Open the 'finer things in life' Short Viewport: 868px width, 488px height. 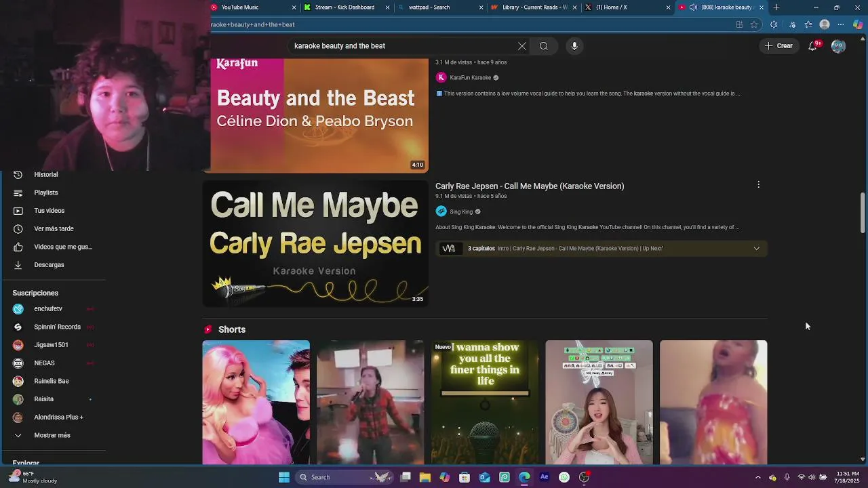click(x=485, y=403)
